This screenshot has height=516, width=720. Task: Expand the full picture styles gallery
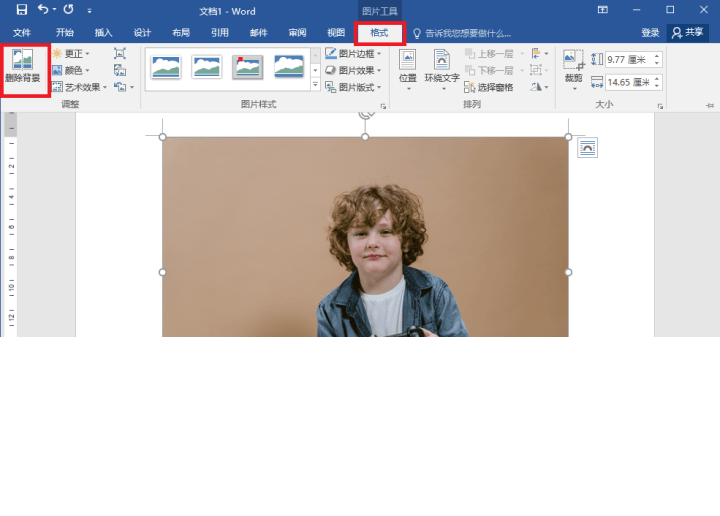[315, 85]
